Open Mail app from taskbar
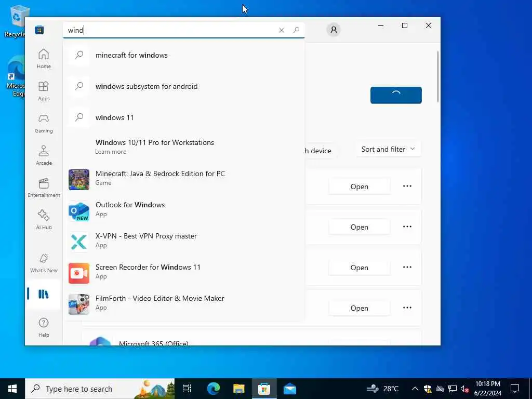The width and height of the screenshot is (532, 399). (x=290, y=389)
